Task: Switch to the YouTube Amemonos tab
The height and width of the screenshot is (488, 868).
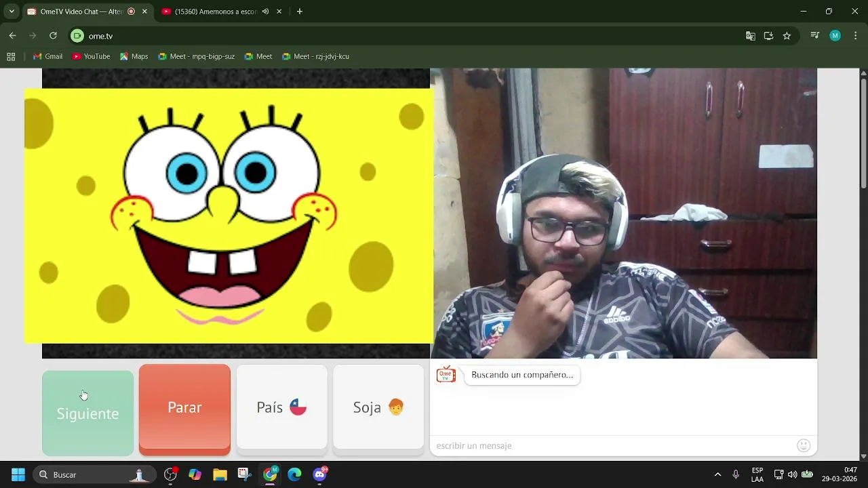Action: pos(216,12)
